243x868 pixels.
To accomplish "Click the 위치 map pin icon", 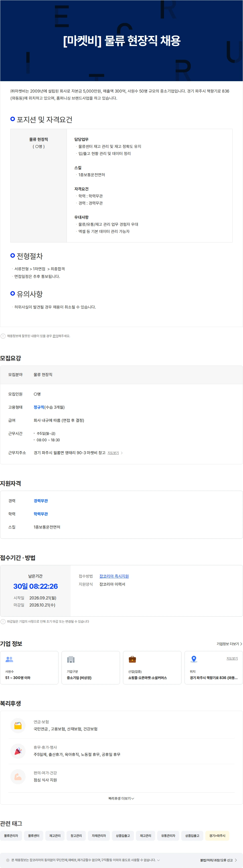I will pos(194,659).
